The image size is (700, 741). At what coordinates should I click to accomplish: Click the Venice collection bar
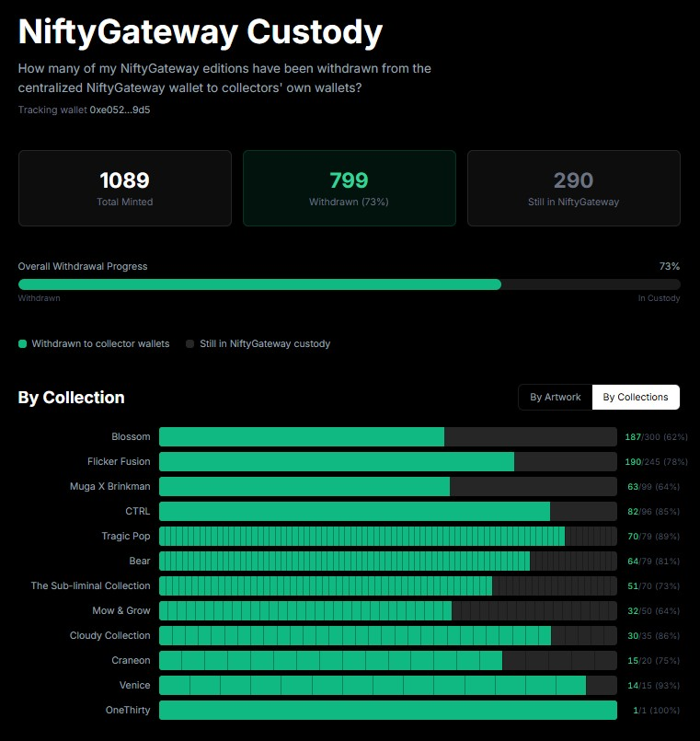point(388,685)
